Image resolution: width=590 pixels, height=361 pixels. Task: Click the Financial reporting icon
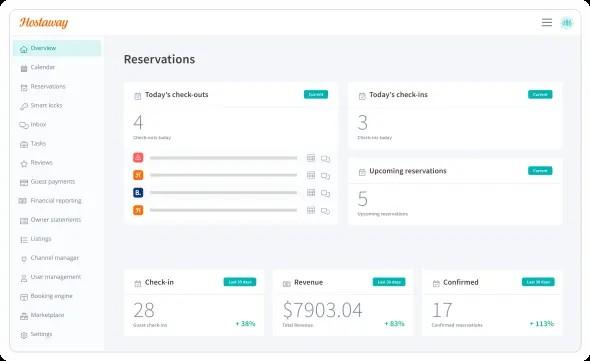(23, 201)
